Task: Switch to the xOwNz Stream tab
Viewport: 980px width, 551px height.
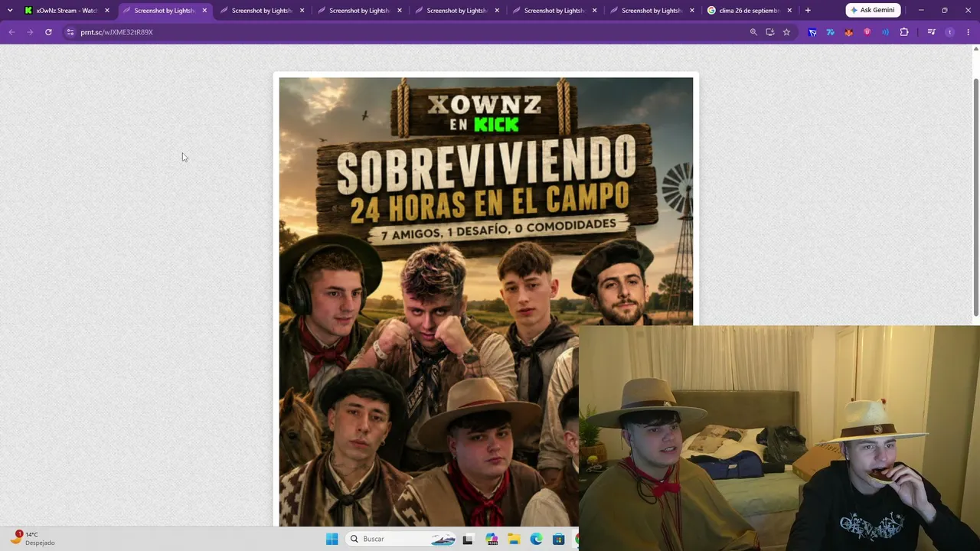Action: coord(67,11)
